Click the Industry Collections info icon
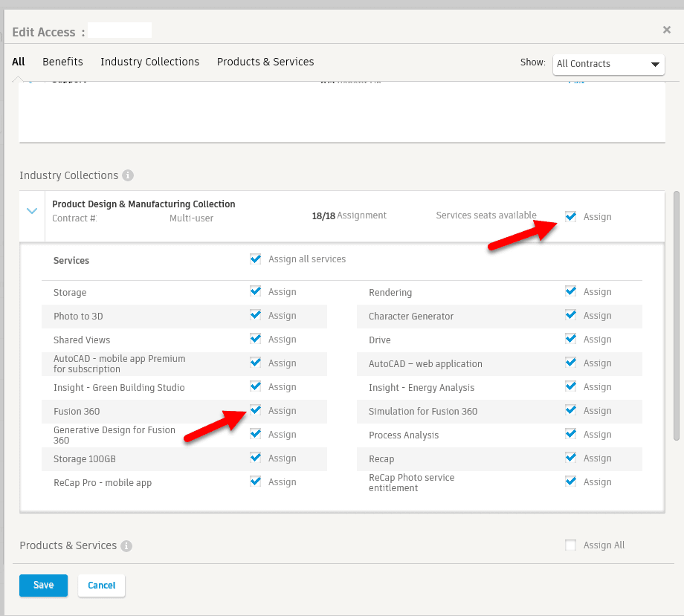This screenshot has height=616, width=684. pos(127,175)
